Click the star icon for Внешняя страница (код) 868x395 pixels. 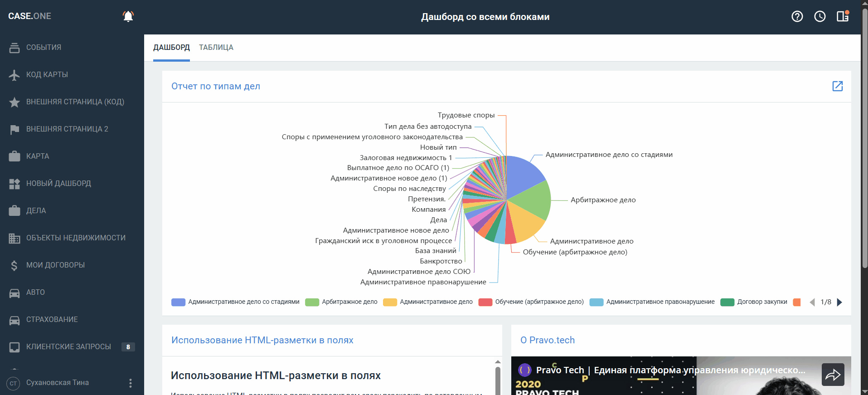point(15,102)
